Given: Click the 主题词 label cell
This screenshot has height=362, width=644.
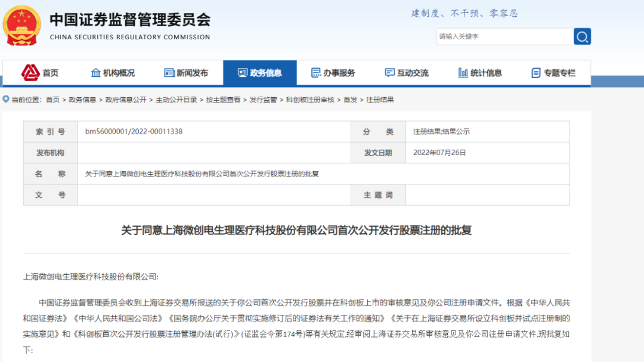Looking at the screenshot, I should click(378, 195).
